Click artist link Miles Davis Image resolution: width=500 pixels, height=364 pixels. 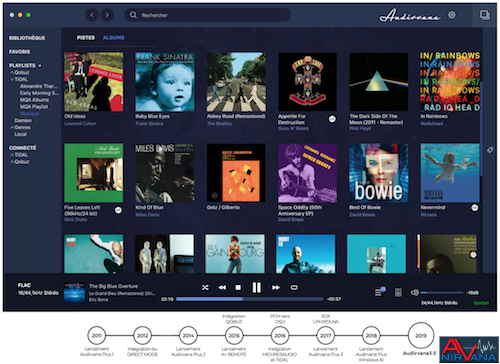click(147, 215)
